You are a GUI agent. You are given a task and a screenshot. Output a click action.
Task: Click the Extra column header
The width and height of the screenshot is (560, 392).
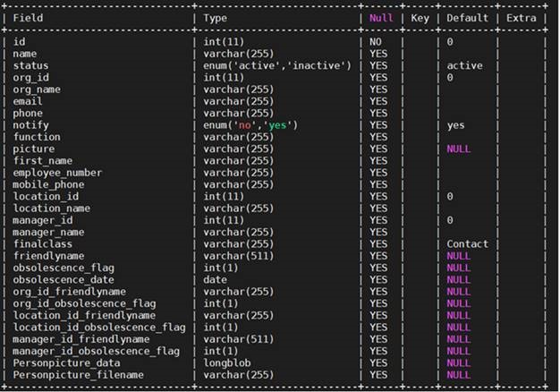pyautogui.click(x=521, y=18)
